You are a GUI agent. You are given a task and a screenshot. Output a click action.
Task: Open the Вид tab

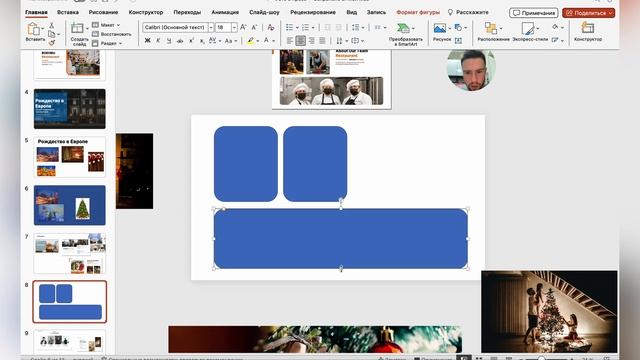[x=351, y=12]
